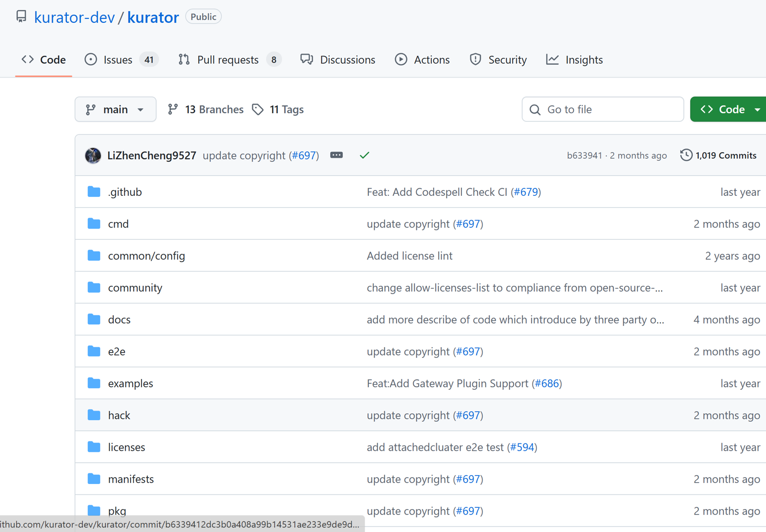Click LiZhenCheng9527's avatar image

(x=93, y=155)
